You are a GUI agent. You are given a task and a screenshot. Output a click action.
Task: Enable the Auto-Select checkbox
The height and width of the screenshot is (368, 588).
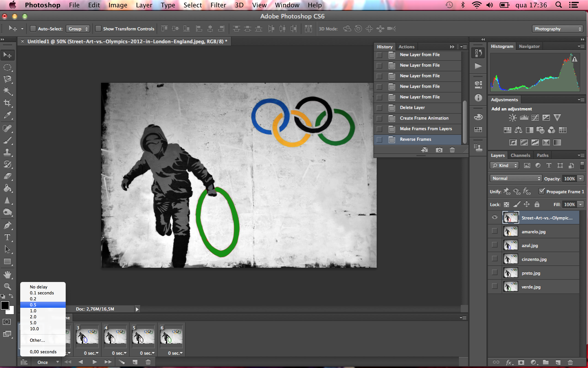[x=33, y=29]
